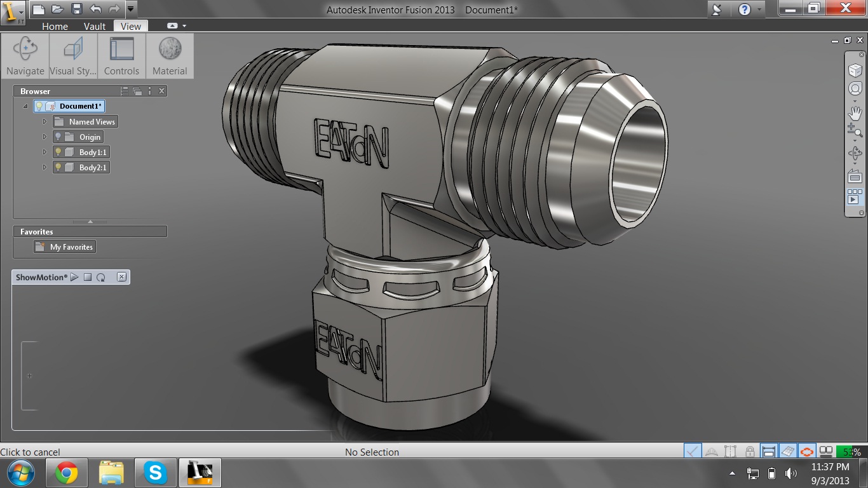Open the Visual Style panel in the ribbon
The height and width of the screenshot is (488, 868).
pyautogui.click(x=73, y=56)
